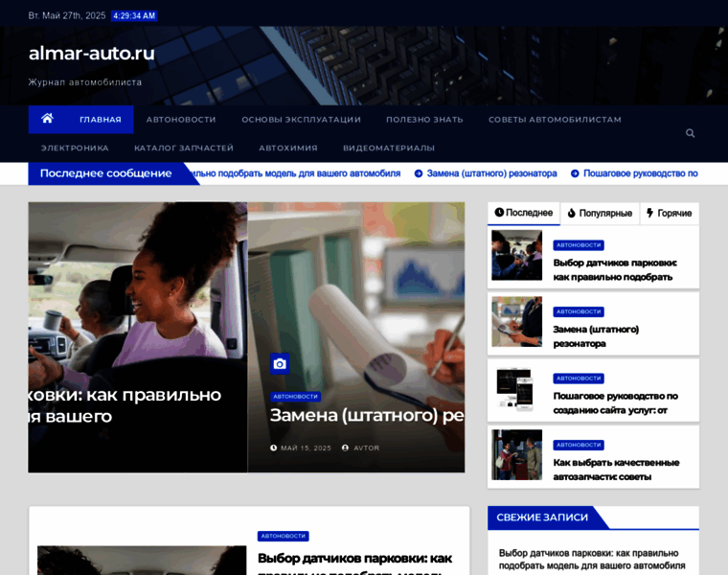728x575 pixels.
Task: Click arrow icon before Замена (штатного) резонатора ticker
Action: (419, 173)
